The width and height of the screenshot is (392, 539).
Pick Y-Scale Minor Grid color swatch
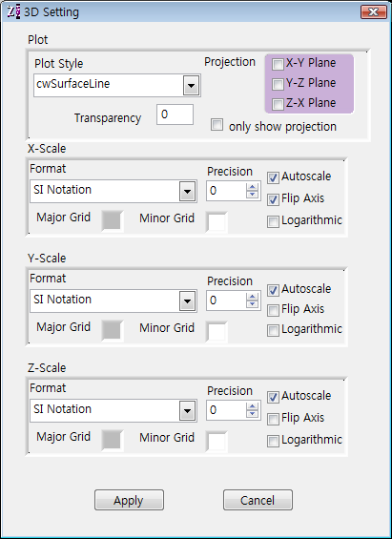tap(217, 332)
